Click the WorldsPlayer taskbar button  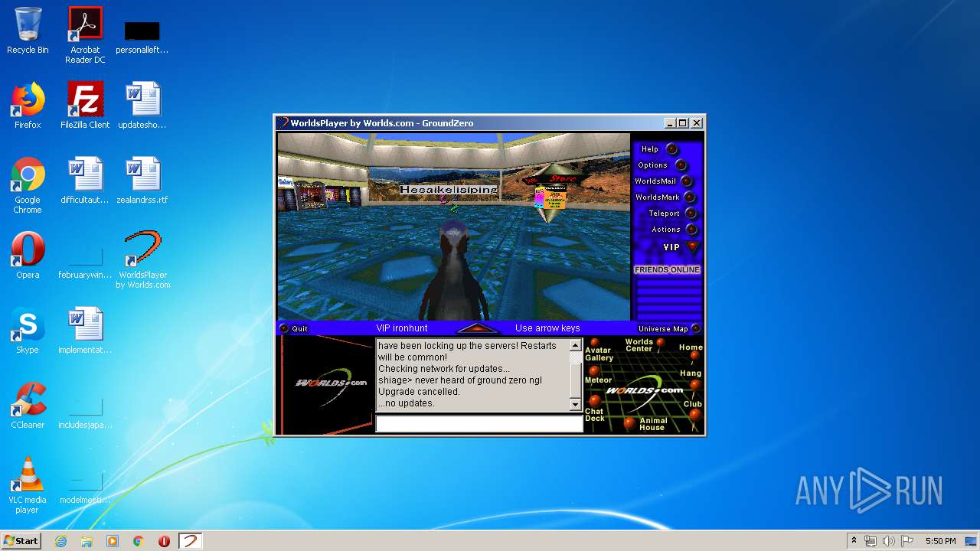point(190,541)
